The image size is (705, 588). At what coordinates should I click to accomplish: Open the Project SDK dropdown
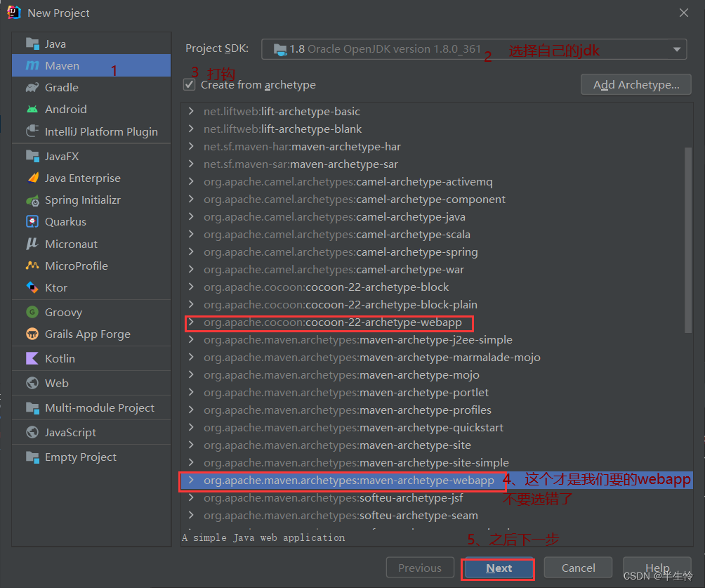[474, 49]
